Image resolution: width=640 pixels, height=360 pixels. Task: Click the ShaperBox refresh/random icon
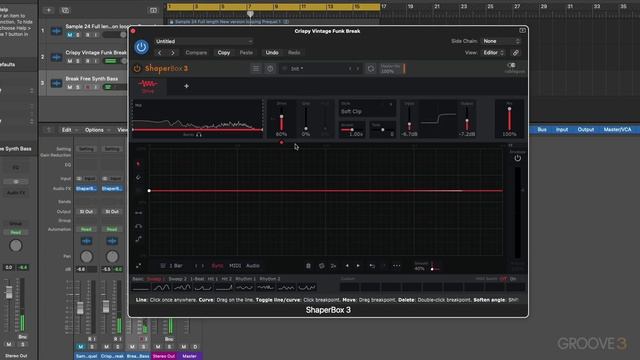(371, 69)
